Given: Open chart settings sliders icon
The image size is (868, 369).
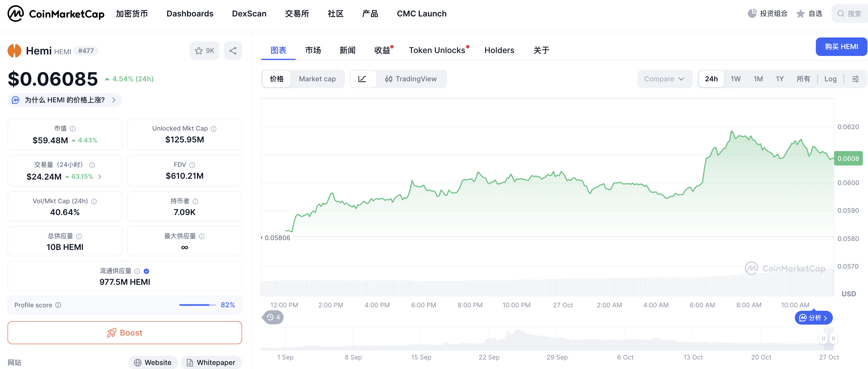Looking at the screenshot, I should coord(855,79).
